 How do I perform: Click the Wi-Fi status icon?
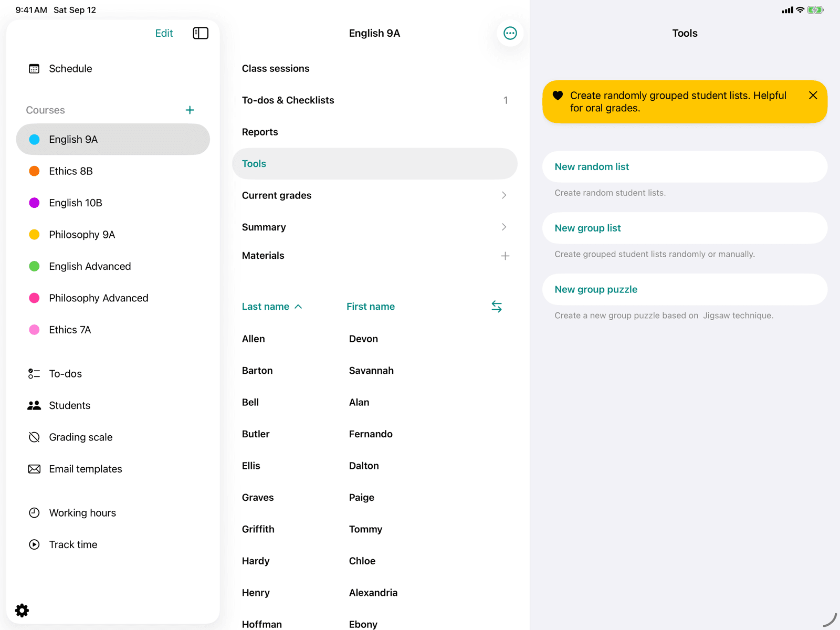800,10
